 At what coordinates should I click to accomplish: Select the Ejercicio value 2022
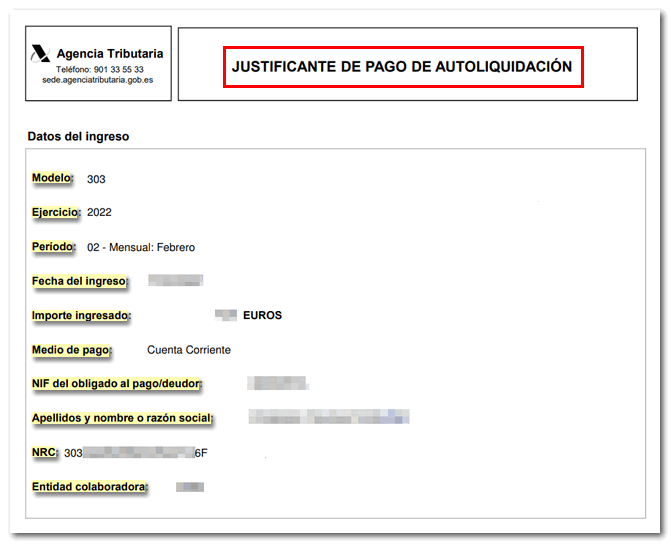click(99, 213)
